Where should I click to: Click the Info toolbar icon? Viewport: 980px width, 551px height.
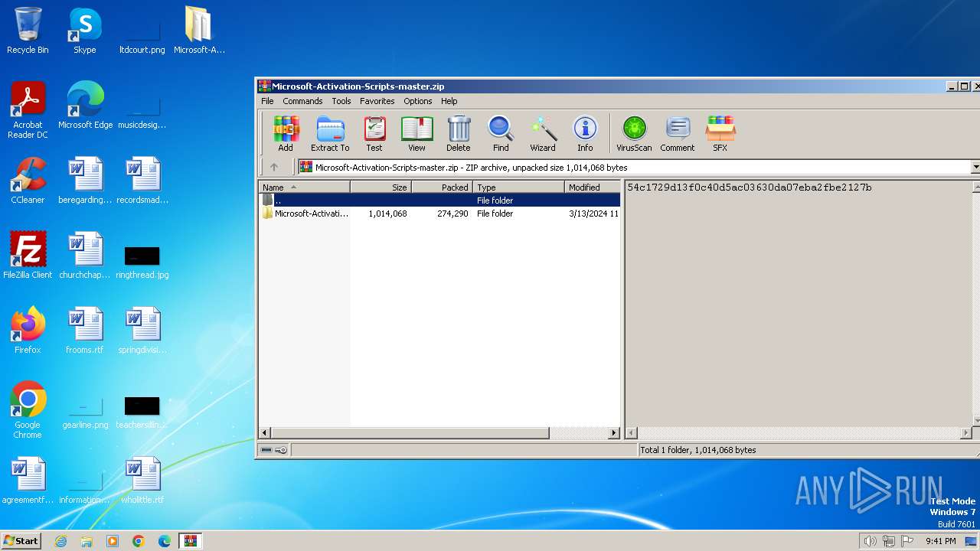pyautogui.click(x=585, y=133)
